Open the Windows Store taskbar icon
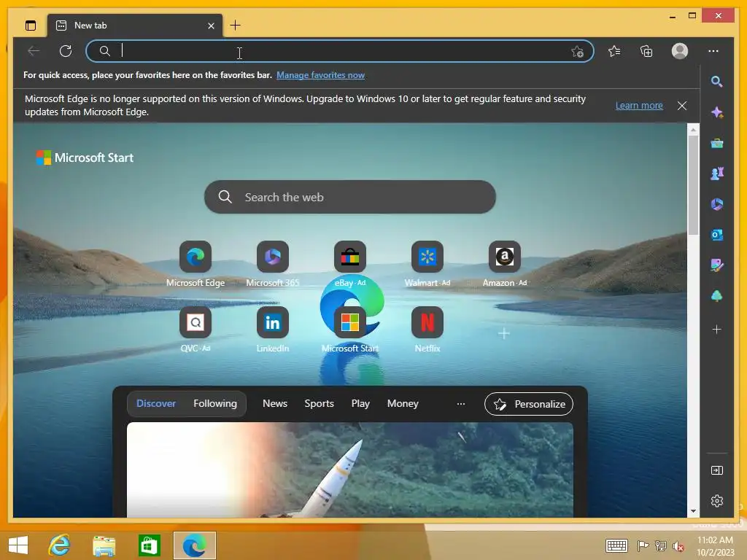This screenshot has height=560, width=747. pyautogui.click(x=149, y=545)
